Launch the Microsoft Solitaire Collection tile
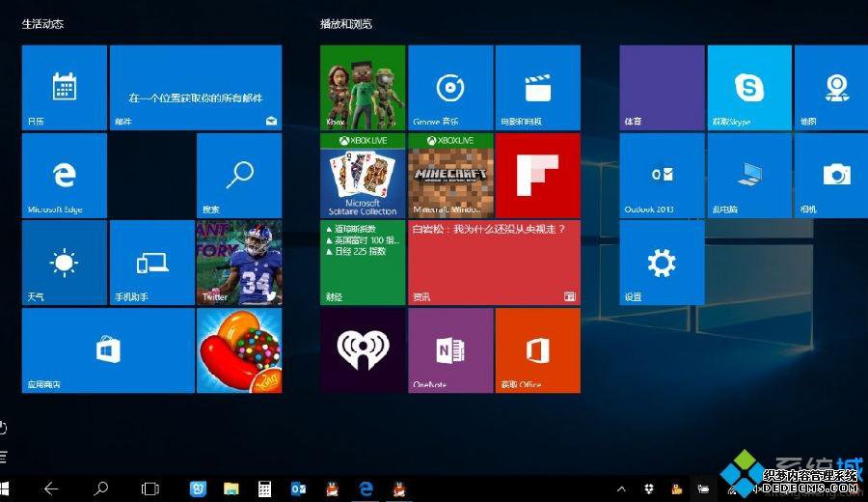Image resolution: width=868 pixels, height=502 pixels. point(363,176)
